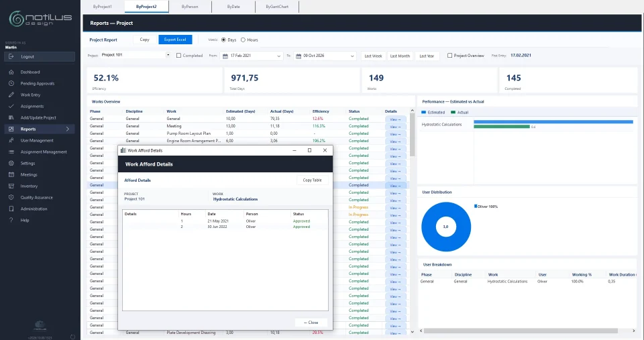This screenshot has height=340, width=644.
Task: Open Add/Update Project icon
Action: (11, 117)
